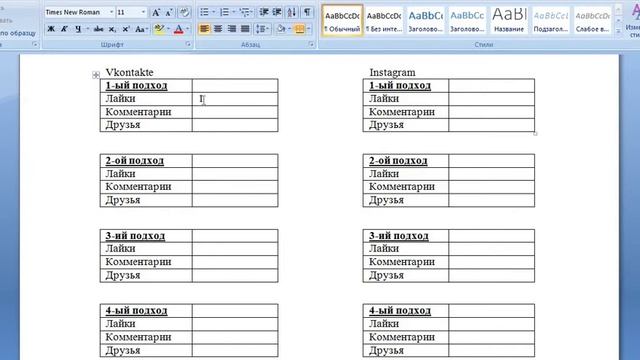
Task: Sort text with the A-Z sort icon
Action: coord(291,12)
